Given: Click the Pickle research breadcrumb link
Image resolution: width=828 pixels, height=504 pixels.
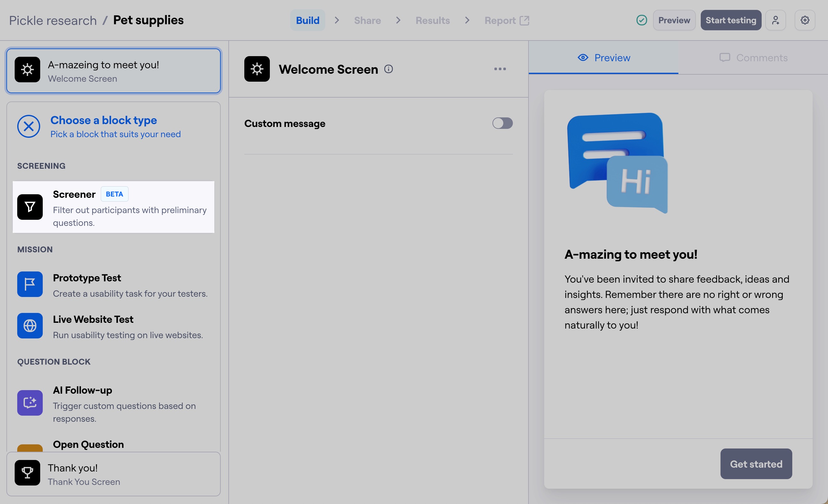Looking at the screenshot, I should [53, 20].
